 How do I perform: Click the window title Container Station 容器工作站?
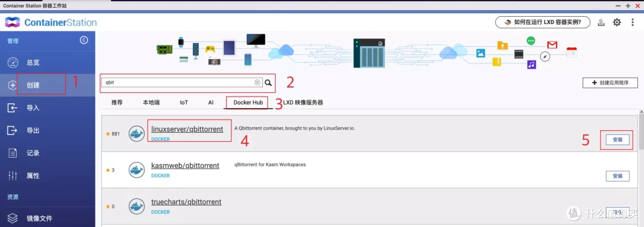[x=35, y=6]
